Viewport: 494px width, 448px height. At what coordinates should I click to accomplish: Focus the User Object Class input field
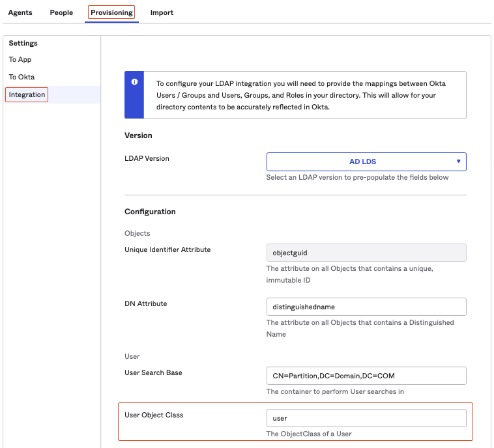point(366,418)
